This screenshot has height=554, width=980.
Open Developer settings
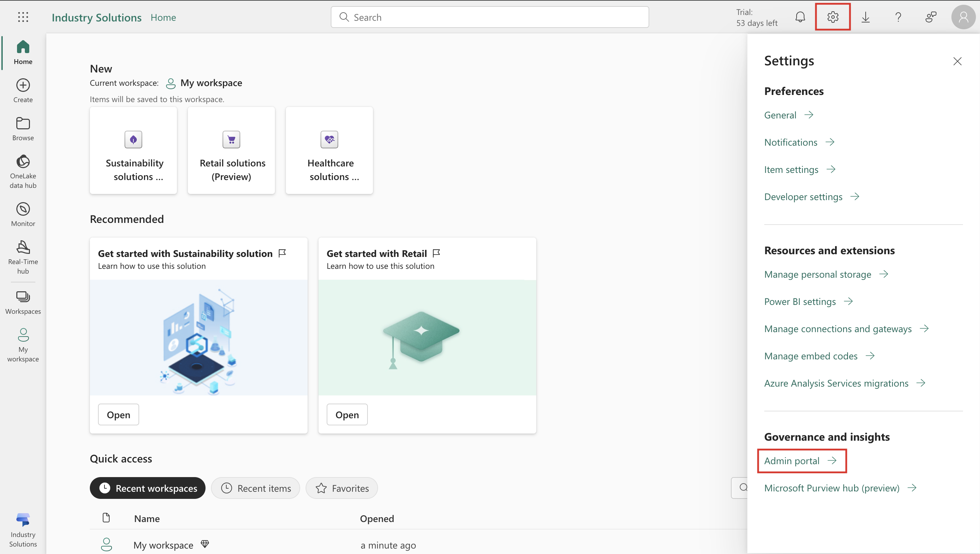point(812,196)
